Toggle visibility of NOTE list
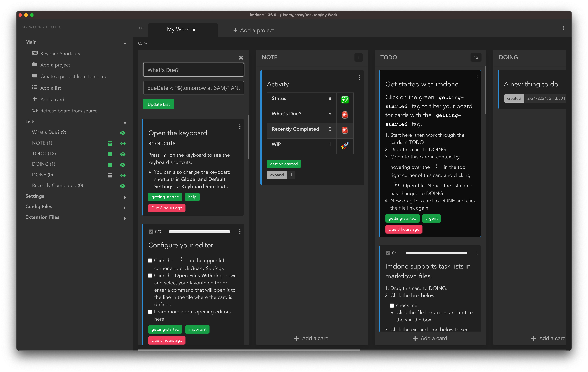Screen dimensions: 588x372 pyautogui.click(x=123, y=143)
